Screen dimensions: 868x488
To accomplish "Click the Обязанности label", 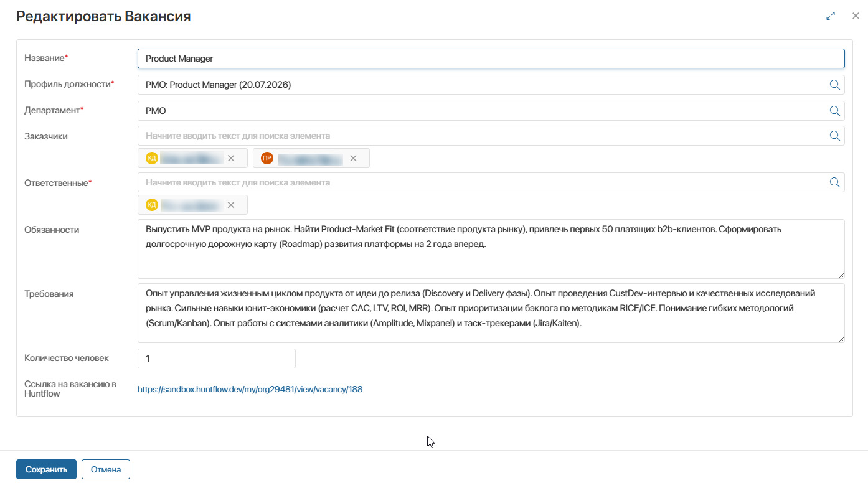I will [x=52, y=230].
